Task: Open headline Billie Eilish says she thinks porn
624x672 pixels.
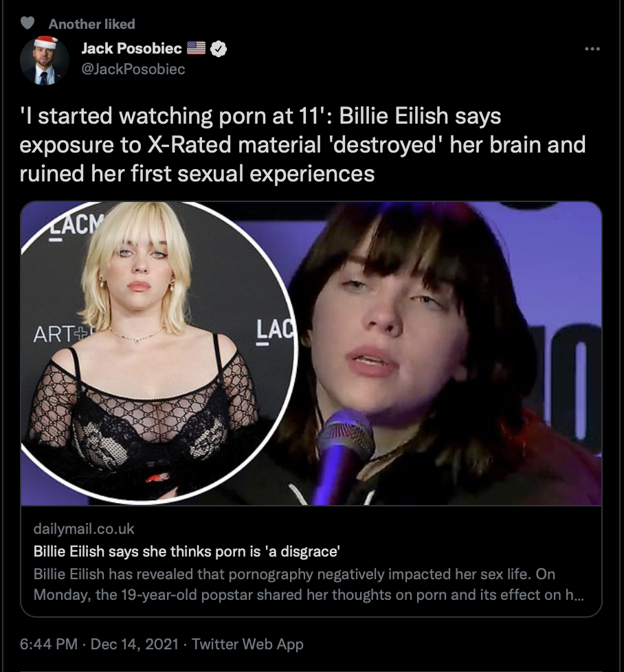Action: 187,551
